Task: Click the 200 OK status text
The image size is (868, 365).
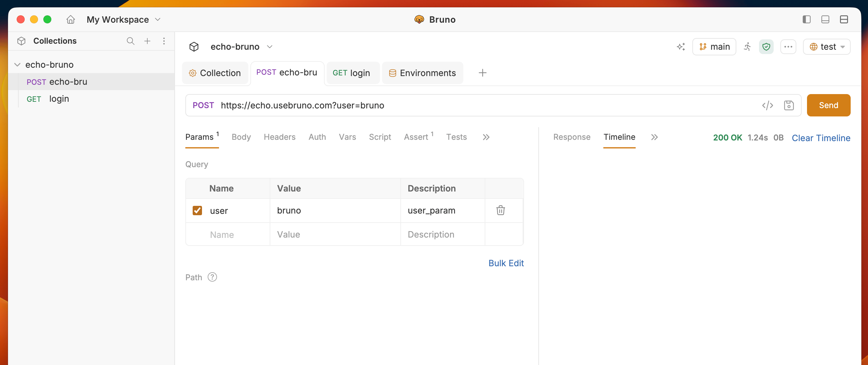Action: [x=727, y=138]
